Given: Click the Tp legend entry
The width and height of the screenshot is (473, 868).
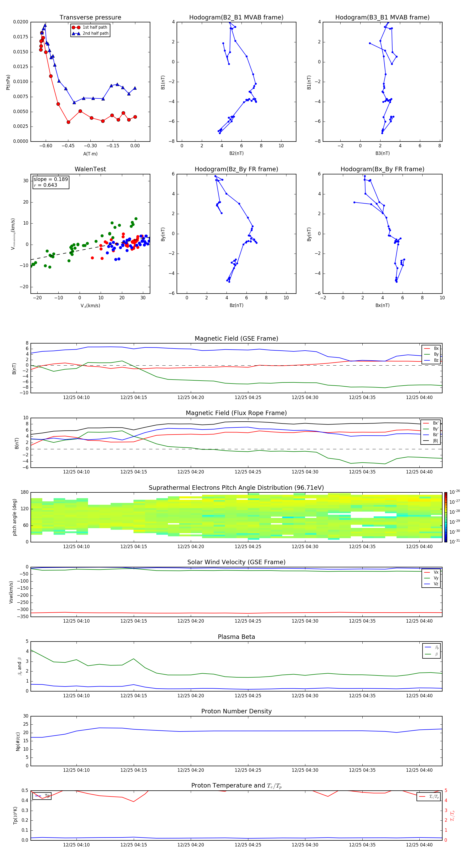Looking at the screenshot, I should pyautogui.click(x=42, y=796).
